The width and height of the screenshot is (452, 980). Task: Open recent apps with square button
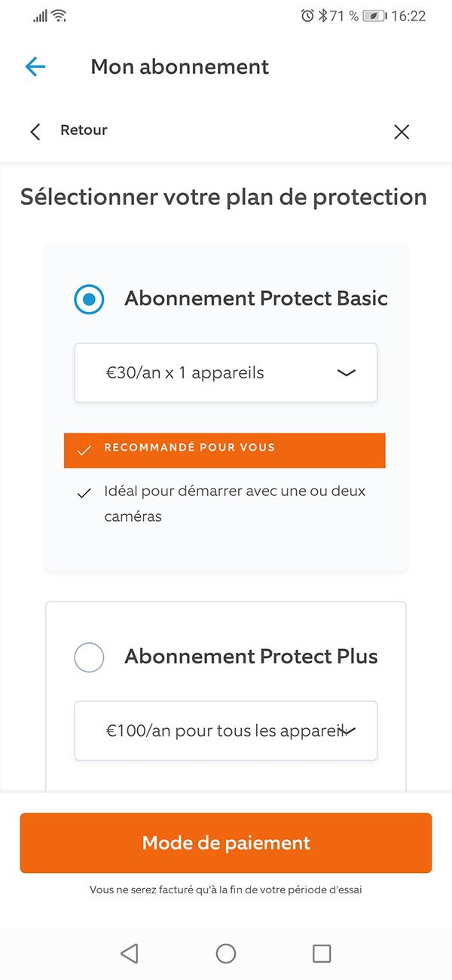pyautogui.click(x=322, y=954)
